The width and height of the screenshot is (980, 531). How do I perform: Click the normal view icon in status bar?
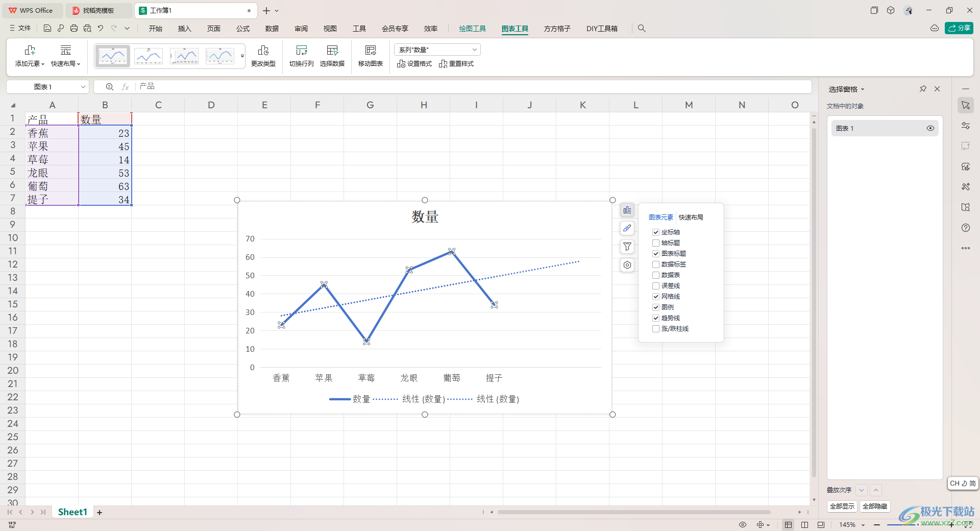click(789, 525)
